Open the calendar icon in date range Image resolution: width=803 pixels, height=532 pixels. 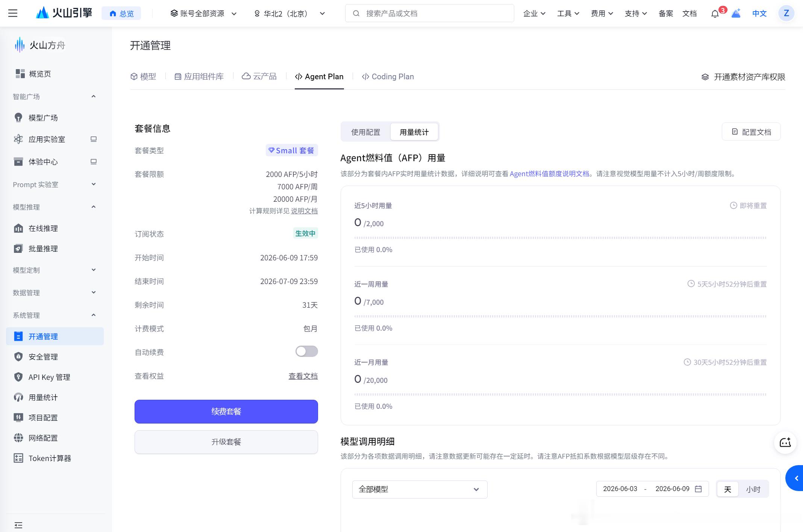(698, 489)
